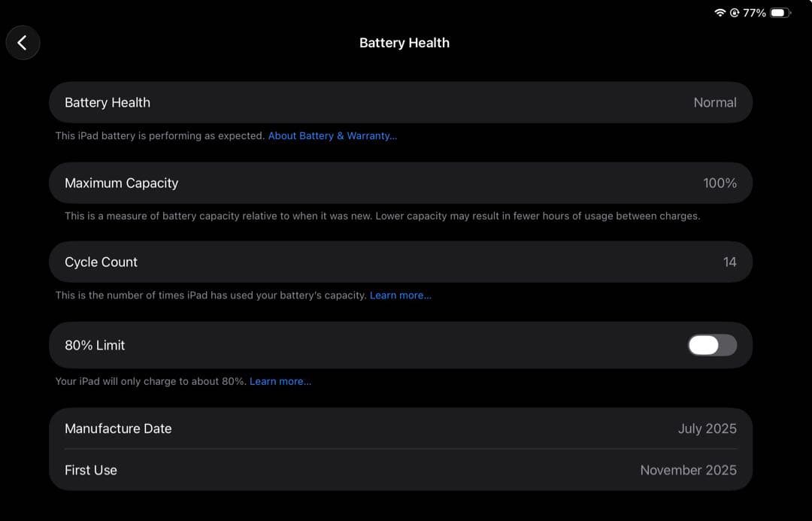
Task: Tap the battery icon in status bar
Action: click(780, 13)
